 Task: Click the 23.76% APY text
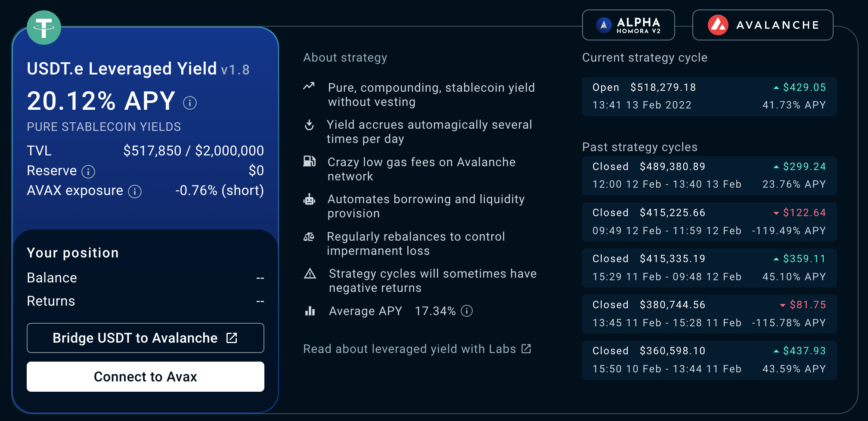(x=794, y=184)
